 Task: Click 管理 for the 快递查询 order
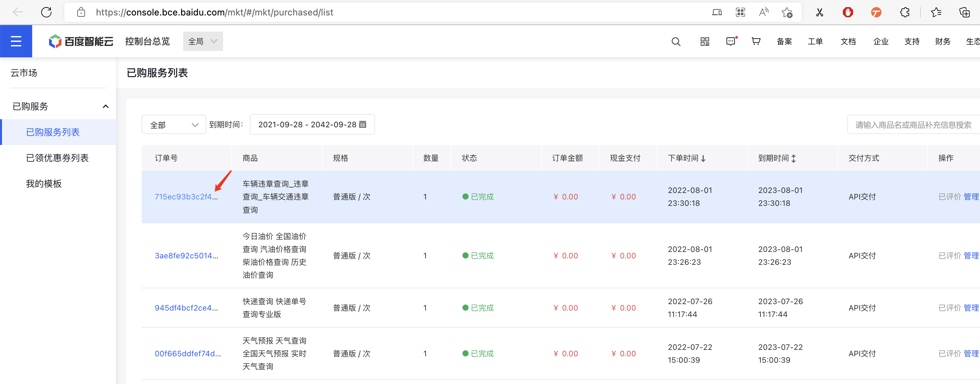click(971, 308)
